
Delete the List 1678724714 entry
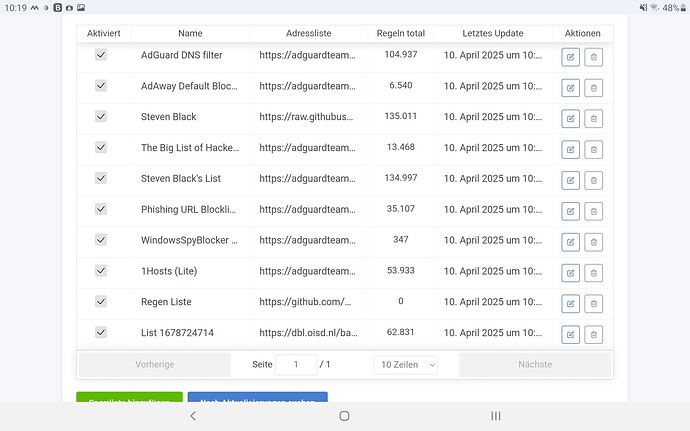point(593,335)
